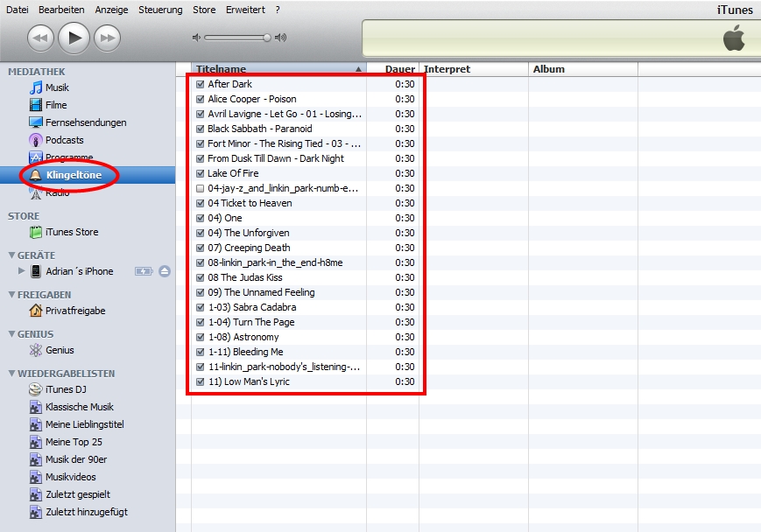
Task: Click Titelname sort direction arrow
Action: coord(358,69)
